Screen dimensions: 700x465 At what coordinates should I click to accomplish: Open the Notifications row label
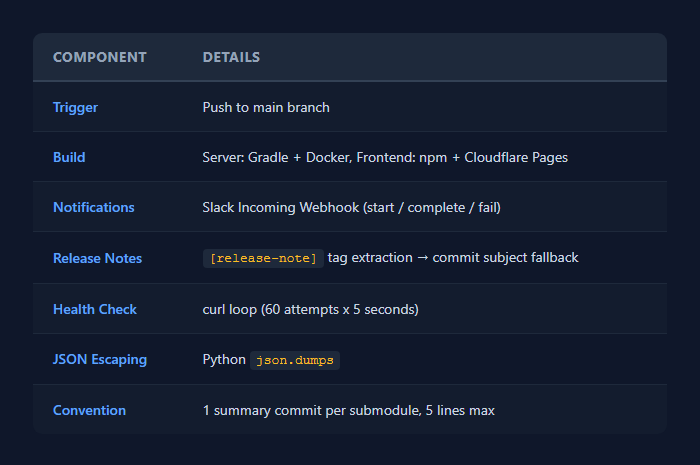tap(93, 207)
